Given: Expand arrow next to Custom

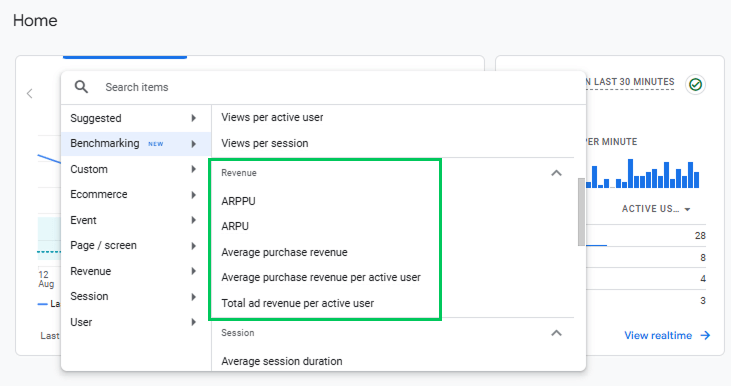Looking at the screenshot, I should click(193, 169).
